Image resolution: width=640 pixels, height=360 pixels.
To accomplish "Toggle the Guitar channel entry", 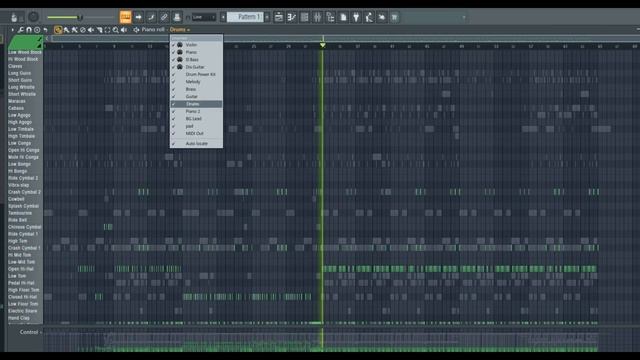I will pos(196,96).
